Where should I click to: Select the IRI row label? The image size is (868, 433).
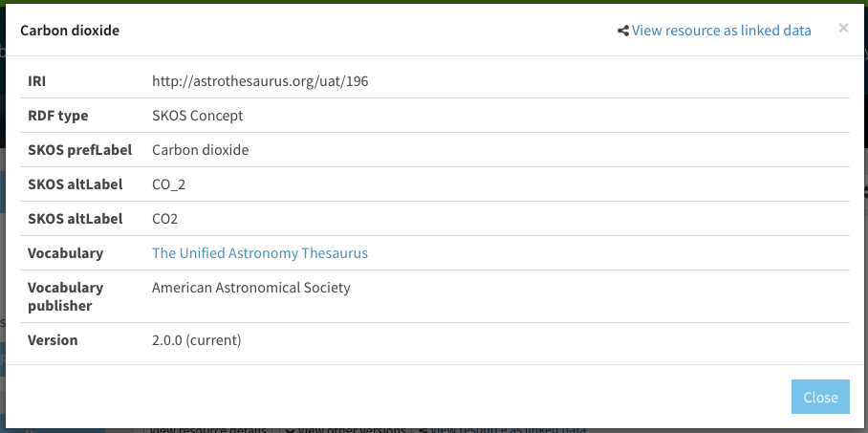(x=36, y=81)
